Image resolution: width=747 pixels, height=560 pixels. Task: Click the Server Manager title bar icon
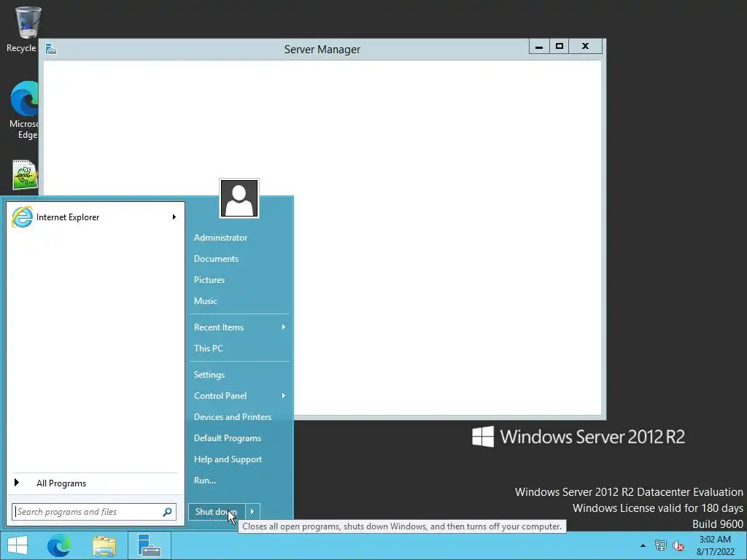(51, 49)
